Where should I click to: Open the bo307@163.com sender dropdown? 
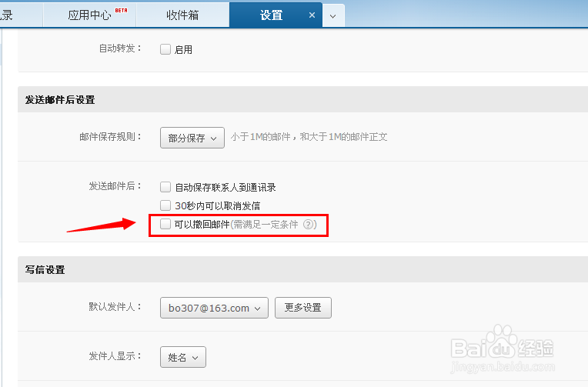pos(214,308)
